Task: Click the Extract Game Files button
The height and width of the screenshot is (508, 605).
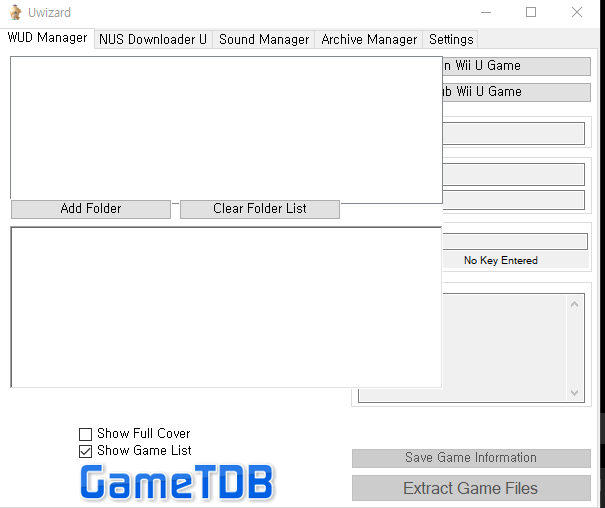Action: (471, 488)
